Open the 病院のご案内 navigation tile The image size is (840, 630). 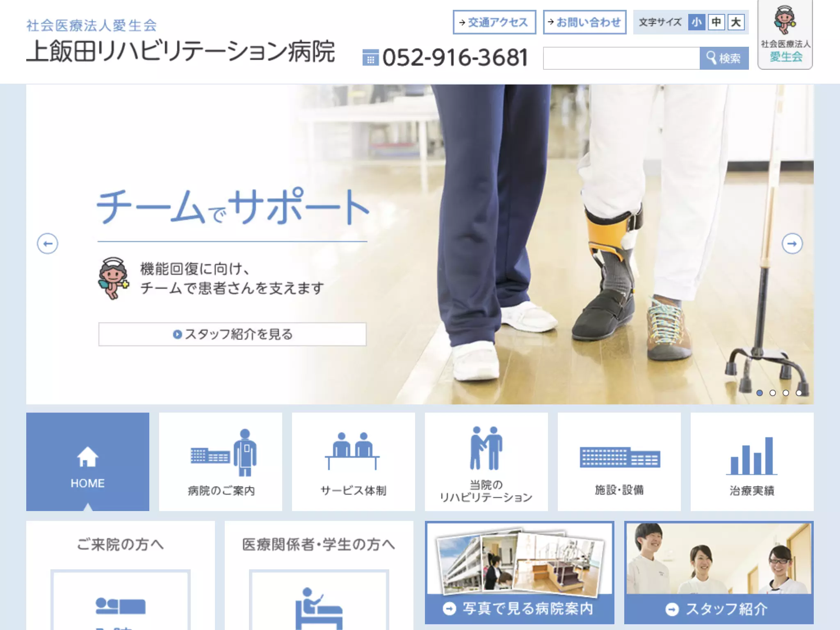coord(221,462)
